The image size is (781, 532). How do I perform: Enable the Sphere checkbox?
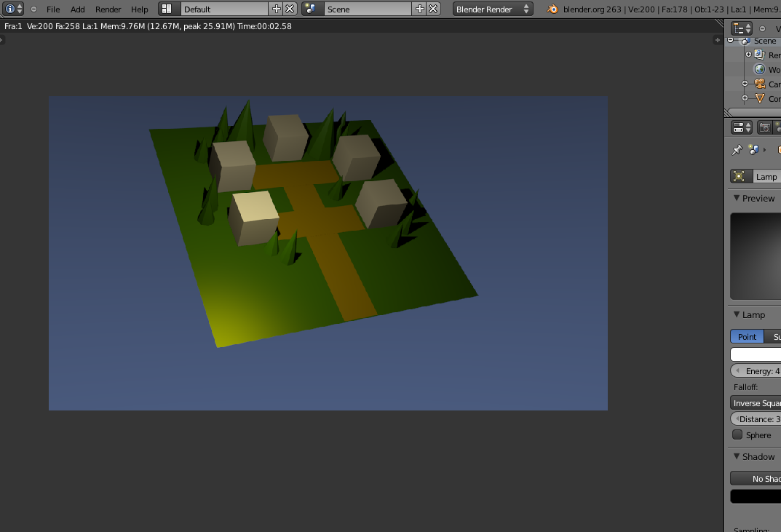click(737, 435)
